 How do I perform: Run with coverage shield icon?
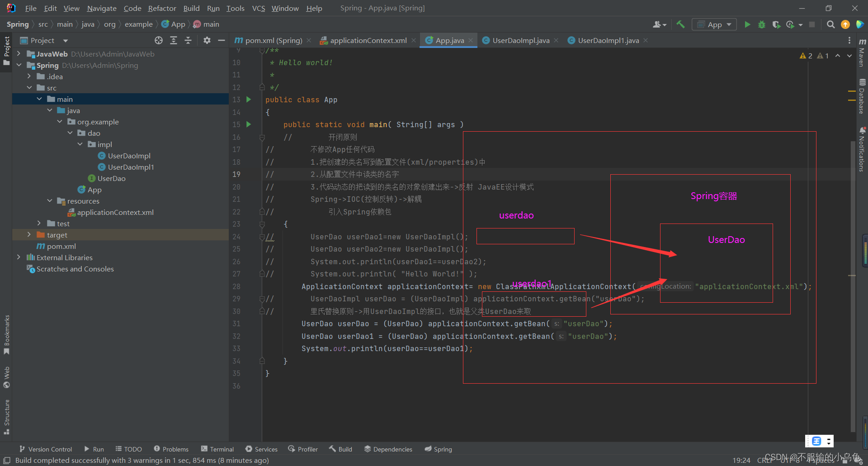776,24
